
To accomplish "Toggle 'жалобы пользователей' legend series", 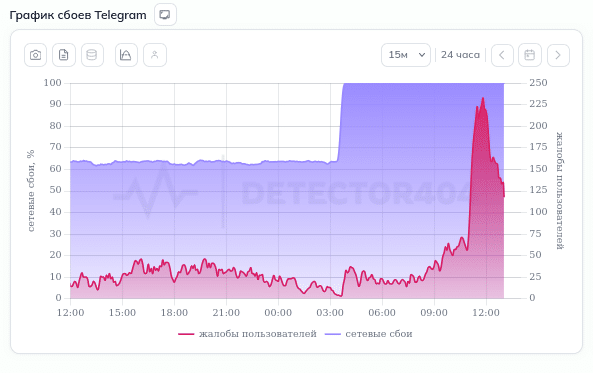I will click(247, 334).
